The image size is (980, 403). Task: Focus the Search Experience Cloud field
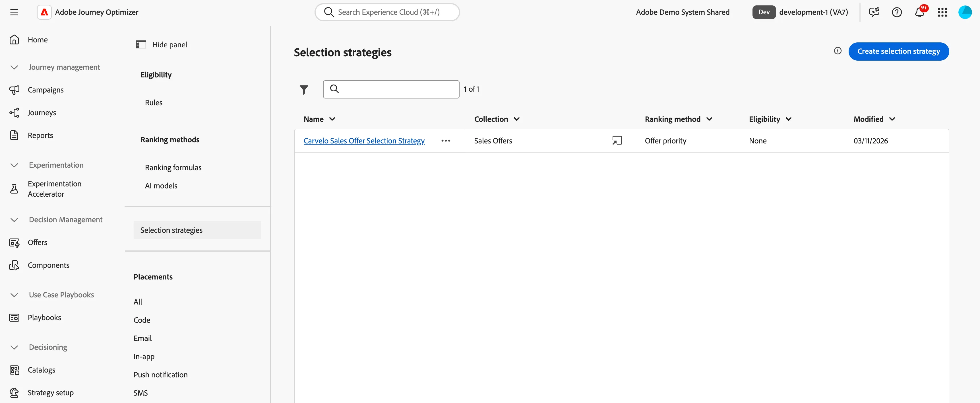387,12
